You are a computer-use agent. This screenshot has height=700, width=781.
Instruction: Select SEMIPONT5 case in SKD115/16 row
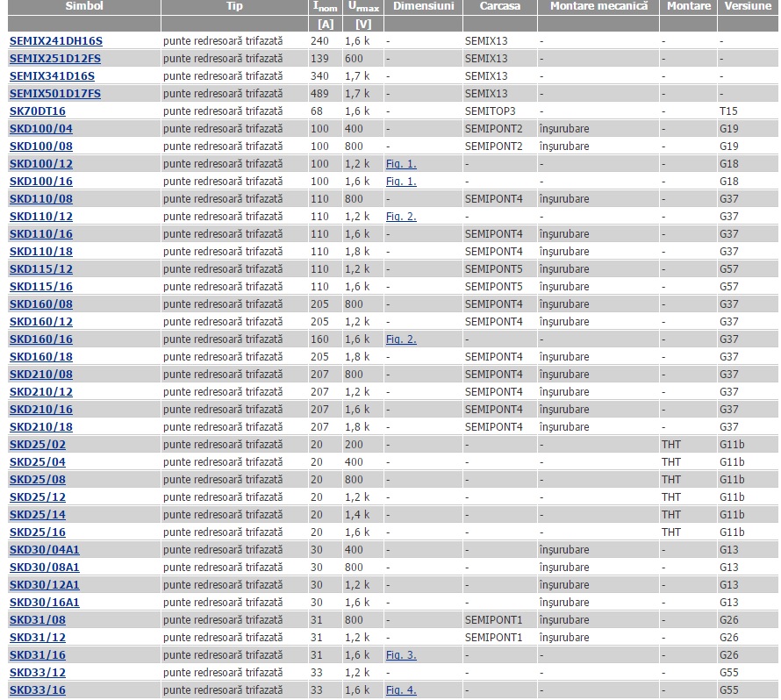point(493,287)
